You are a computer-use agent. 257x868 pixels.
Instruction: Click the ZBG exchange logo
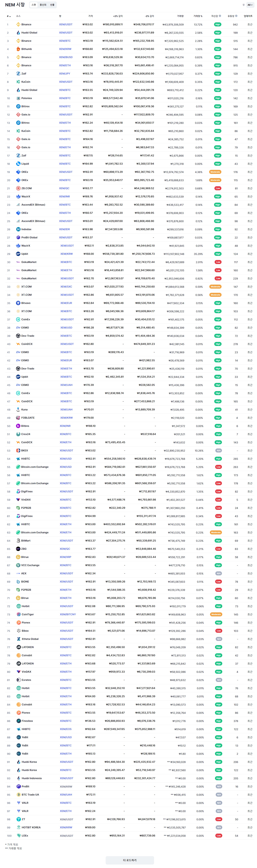[x=18, y=549]
